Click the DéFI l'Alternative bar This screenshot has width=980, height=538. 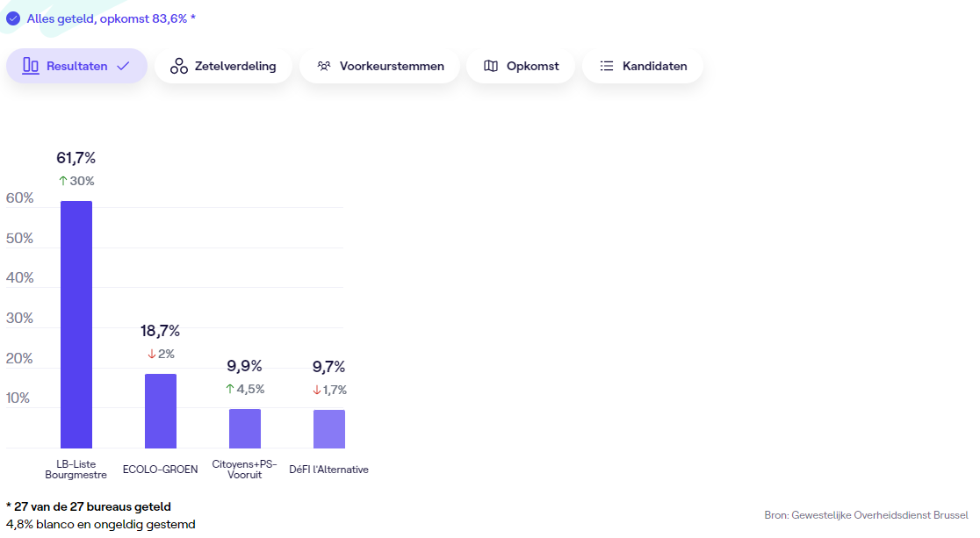coord(329,429)
